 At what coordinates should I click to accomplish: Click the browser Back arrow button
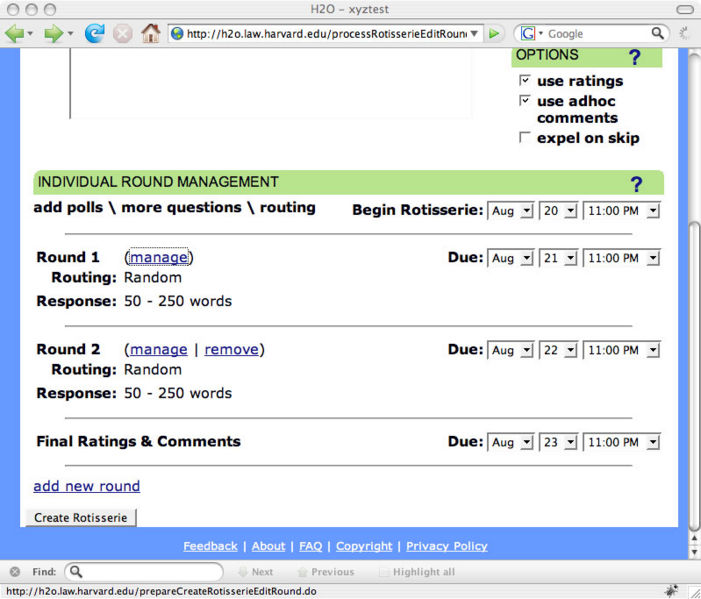tap(15, 33)
